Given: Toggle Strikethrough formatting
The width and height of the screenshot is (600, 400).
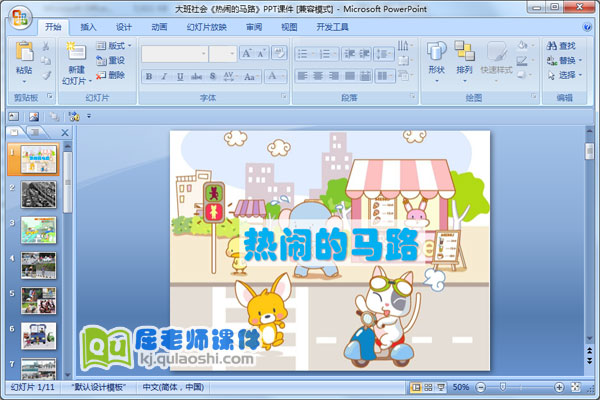Looking at the screenshot, I should [196, 77].
